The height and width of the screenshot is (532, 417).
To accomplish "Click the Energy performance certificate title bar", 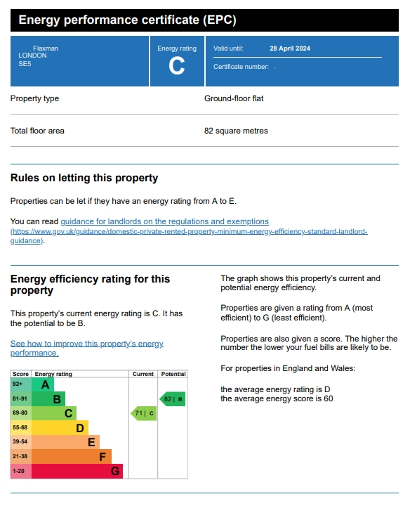I will tap(204, 20).
